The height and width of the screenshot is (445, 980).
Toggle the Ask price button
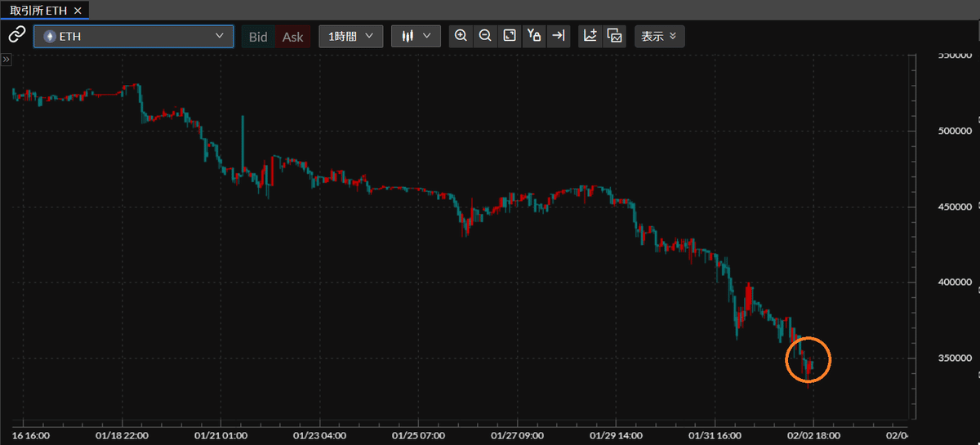click(x=293, y=37)
